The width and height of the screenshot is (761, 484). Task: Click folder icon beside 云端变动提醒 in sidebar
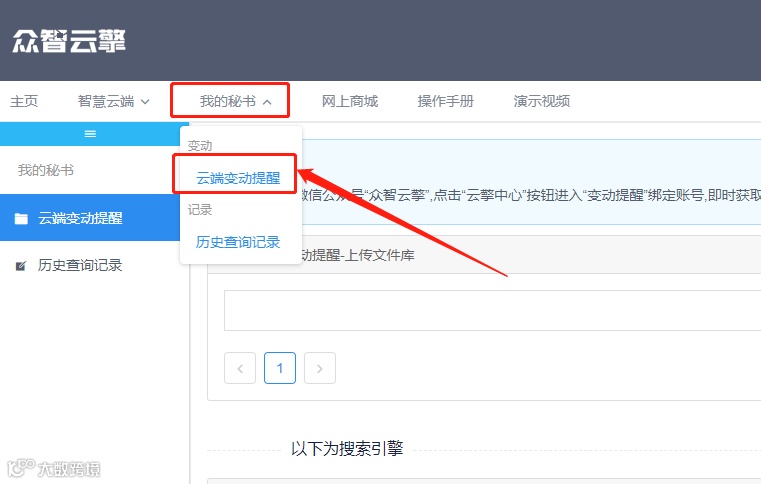coord(21,218)
